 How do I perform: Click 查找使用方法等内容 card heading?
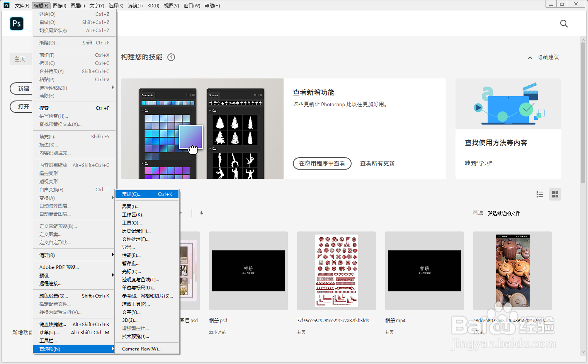(x=496, y=143)
